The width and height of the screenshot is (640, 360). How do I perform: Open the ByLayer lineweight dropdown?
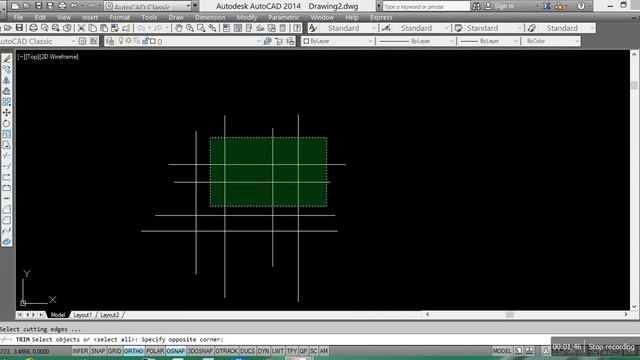pos(488,41)
